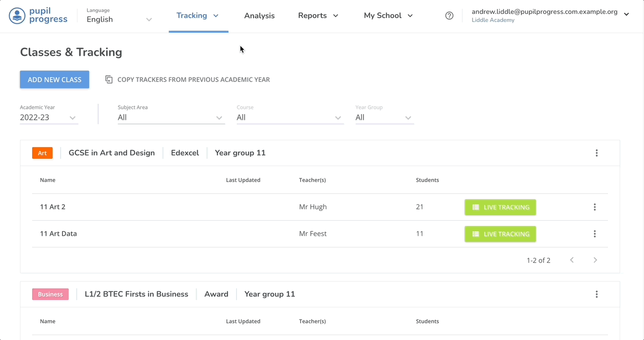Open the Reports menu
Viewport: 644px width, 340px height.
tap(318, 16)
